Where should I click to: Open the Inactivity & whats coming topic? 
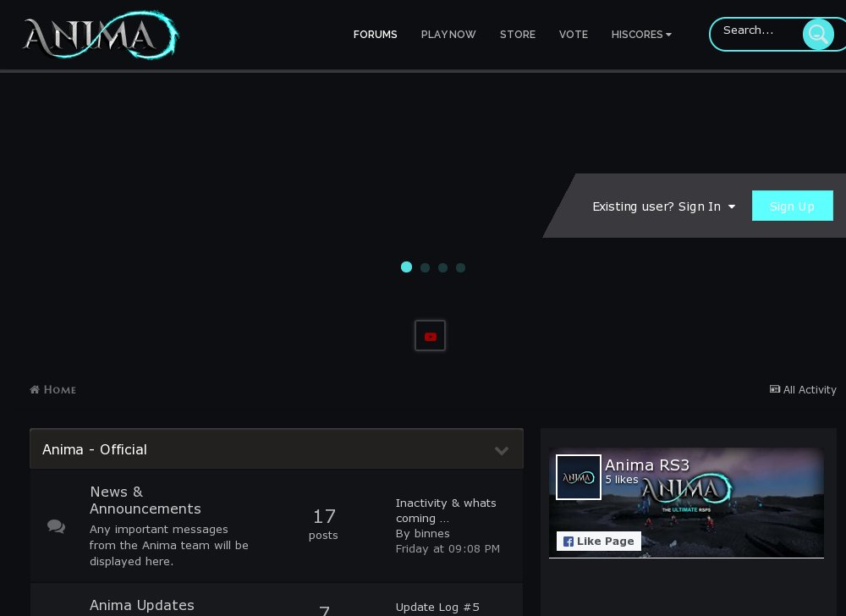(x=446, y=510)
